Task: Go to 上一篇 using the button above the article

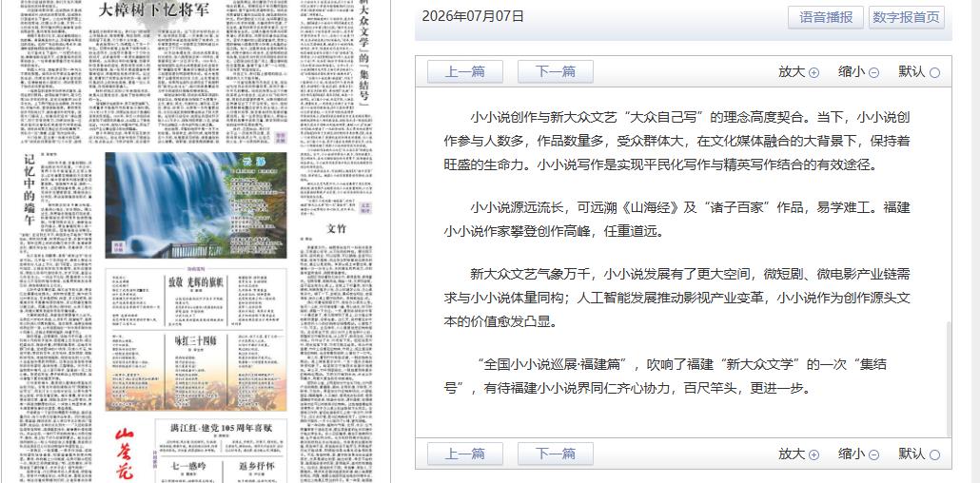Action: point(465,72)
